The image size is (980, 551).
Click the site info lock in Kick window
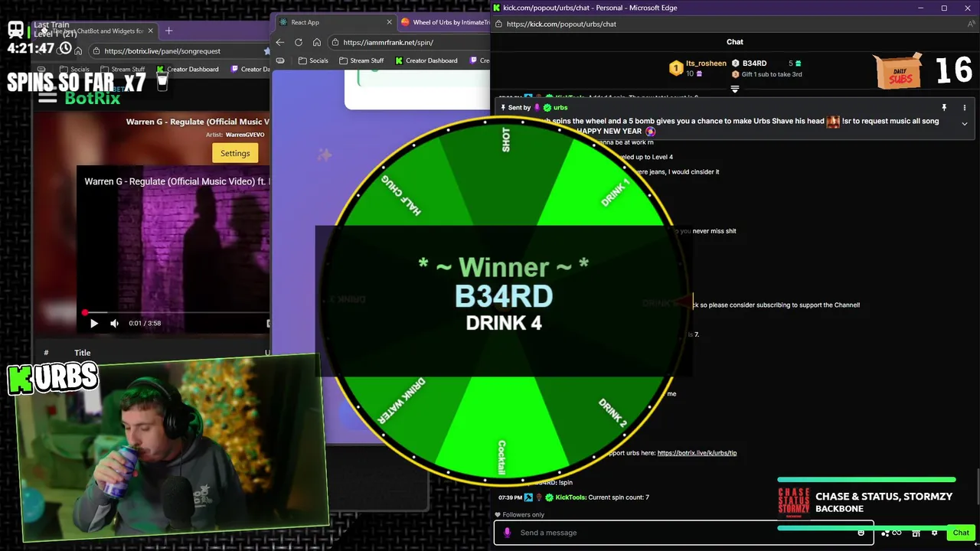498,24
